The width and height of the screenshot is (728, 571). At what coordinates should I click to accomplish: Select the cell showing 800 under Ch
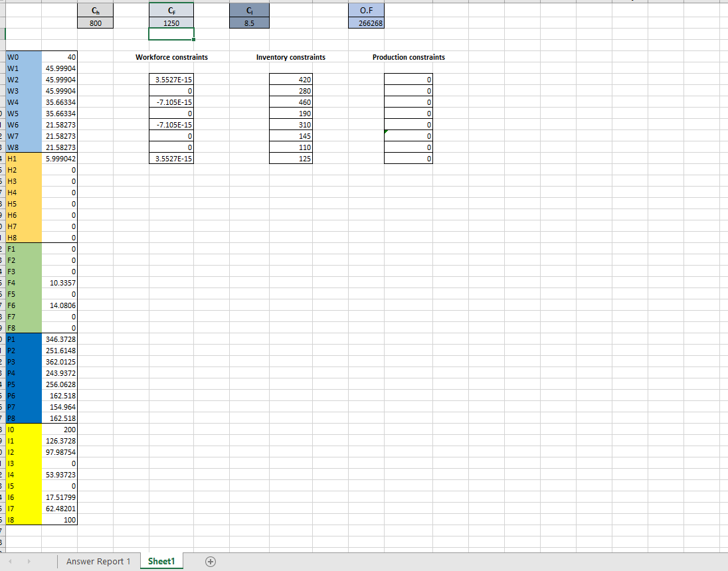click(95, 23)
